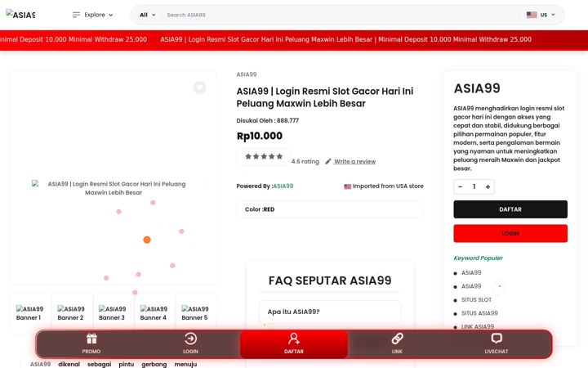Expand the US country selector chevron
Screen dimensions: 588x368
(553, 15)
